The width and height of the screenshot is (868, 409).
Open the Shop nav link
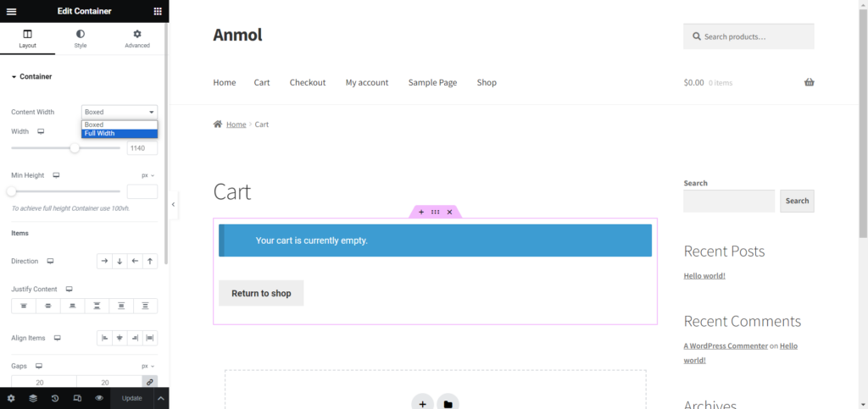click(x=487, y=82)
